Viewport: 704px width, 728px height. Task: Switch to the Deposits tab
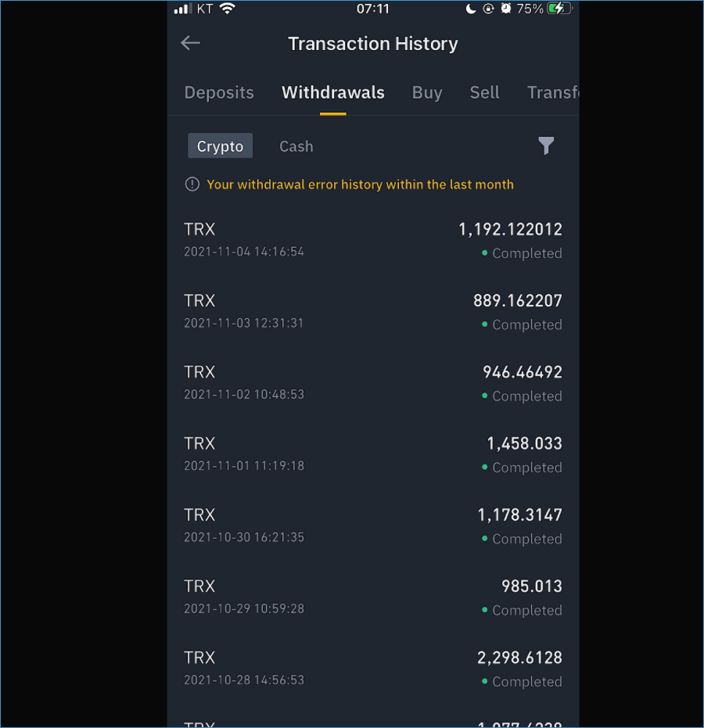pyautogui.click(x=219, y=92)
